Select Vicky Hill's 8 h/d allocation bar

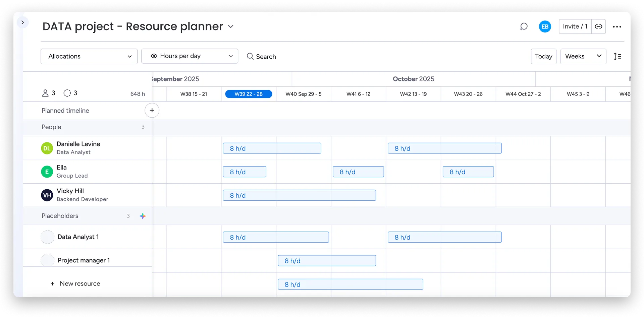click(x=299, y=195)
